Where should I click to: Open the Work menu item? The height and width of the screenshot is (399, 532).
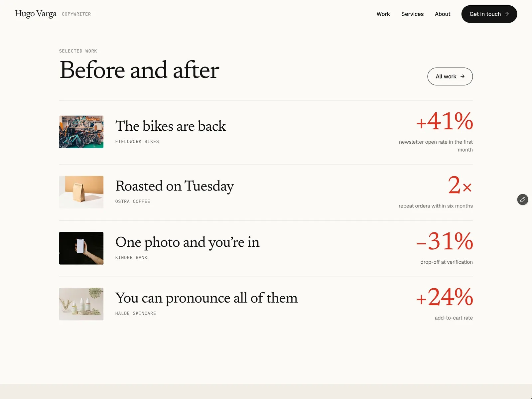coord(383,14)
